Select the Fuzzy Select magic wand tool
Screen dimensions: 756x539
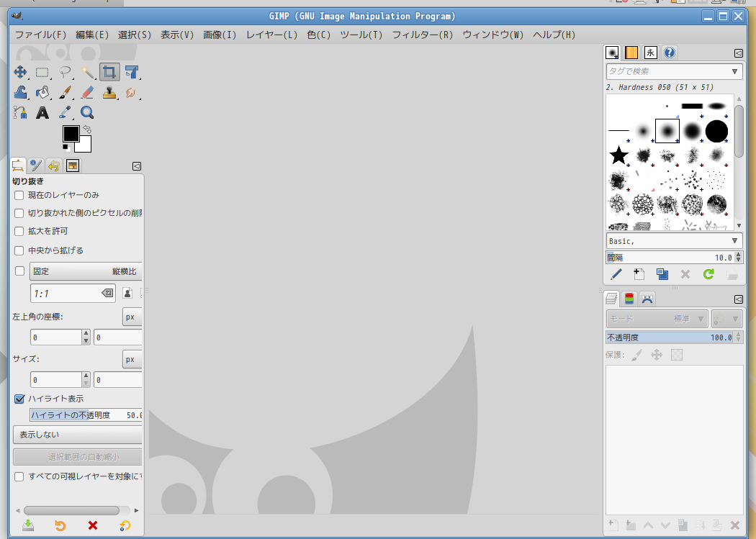87,72
